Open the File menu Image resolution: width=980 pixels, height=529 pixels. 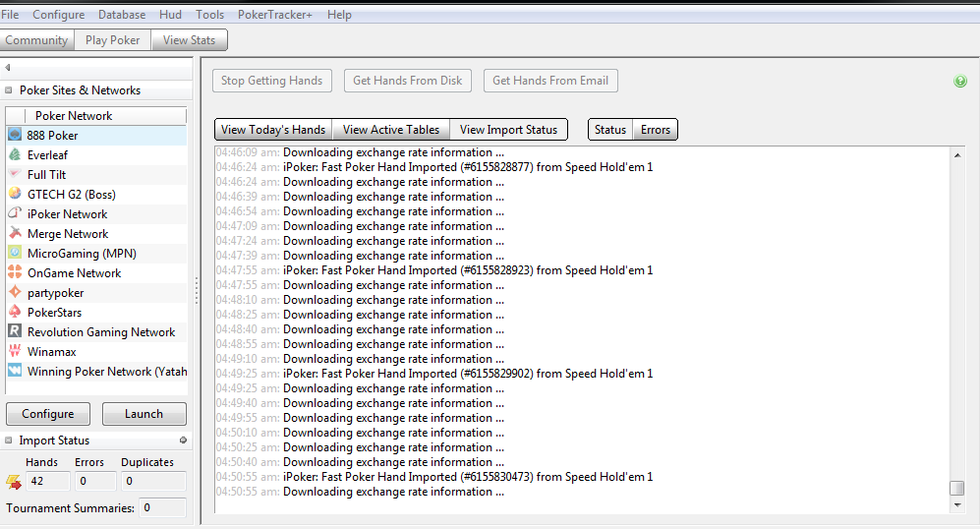pyautogui.click(x=10, y=15)
